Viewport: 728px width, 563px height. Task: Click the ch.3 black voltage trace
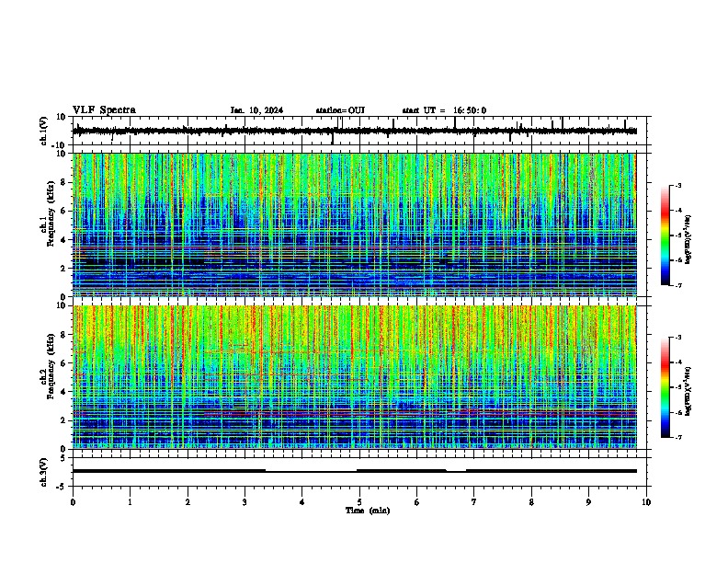pos(355,471)
